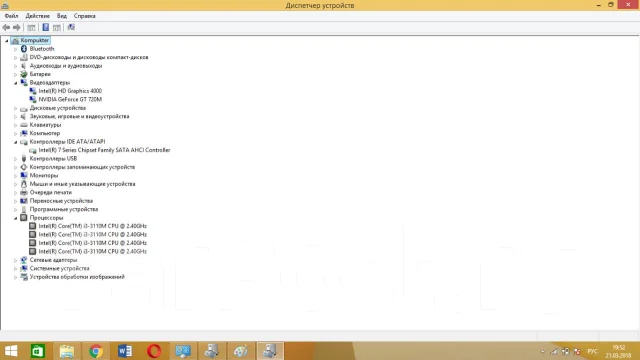This screenshot has height=360, width=640.
Task: Select the last Intel Core i3-3110M processor entry
Action: coord(93,251)
